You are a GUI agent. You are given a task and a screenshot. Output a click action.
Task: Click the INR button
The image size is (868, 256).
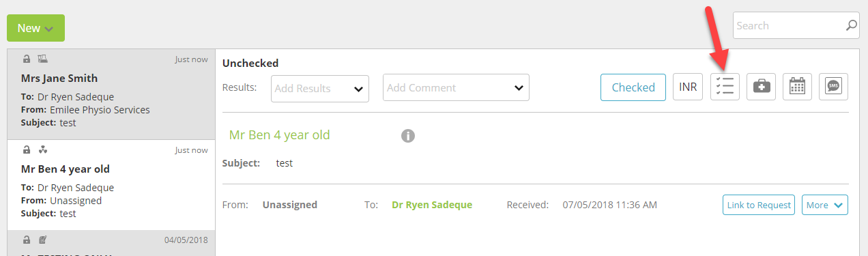tap(688, 87)
